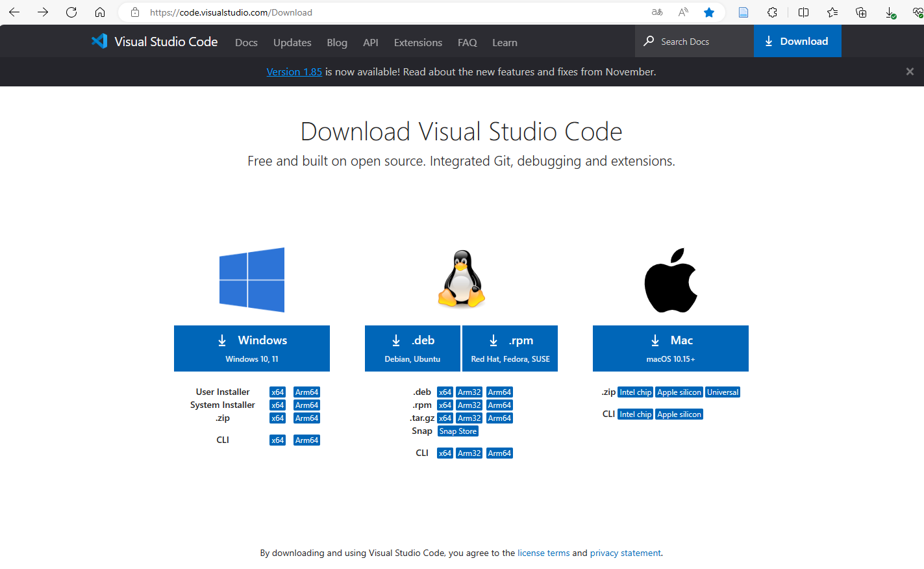Viewport: 924px width, 569px height.
Task: Go forward with the browser forward arrow
Action: point(43,12)
